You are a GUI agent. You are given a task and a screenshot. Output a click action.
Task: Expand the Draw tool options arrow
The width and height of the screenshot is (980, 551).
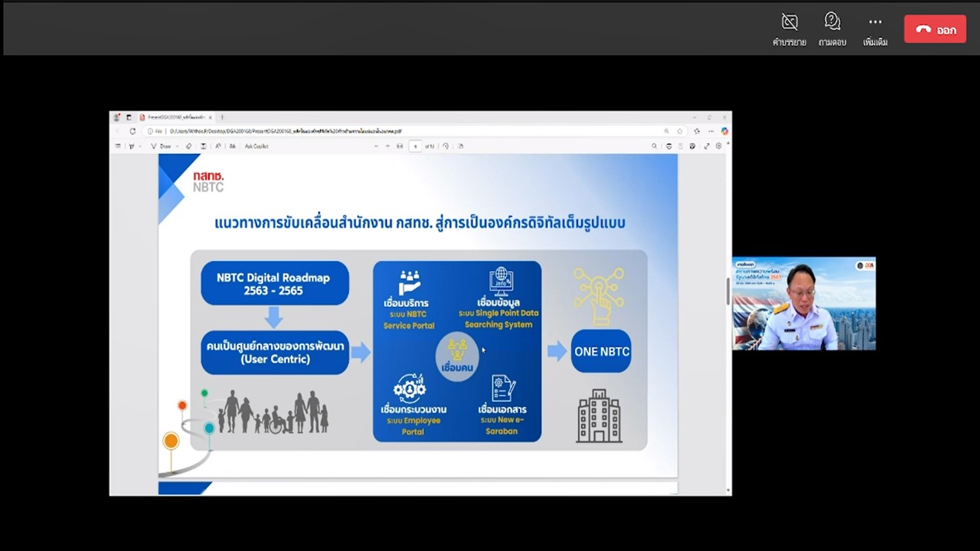(x=176, y=146)
